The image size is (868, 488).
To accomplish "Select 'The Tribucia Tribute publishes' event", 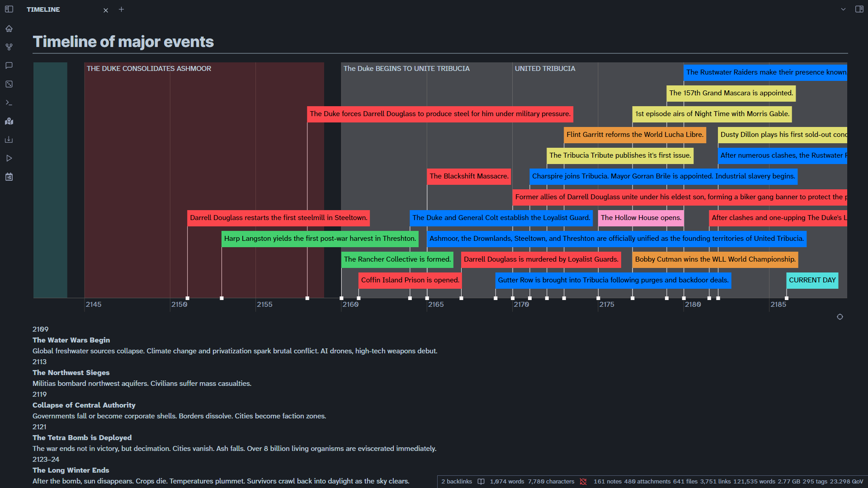I will (620, 155).
